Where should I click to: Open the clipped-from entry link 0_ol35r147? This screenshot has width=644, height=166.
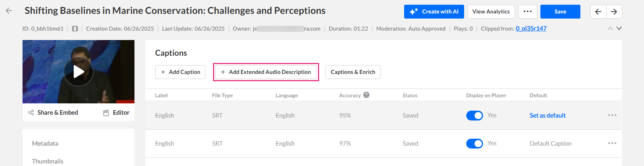tap(531, 28)
